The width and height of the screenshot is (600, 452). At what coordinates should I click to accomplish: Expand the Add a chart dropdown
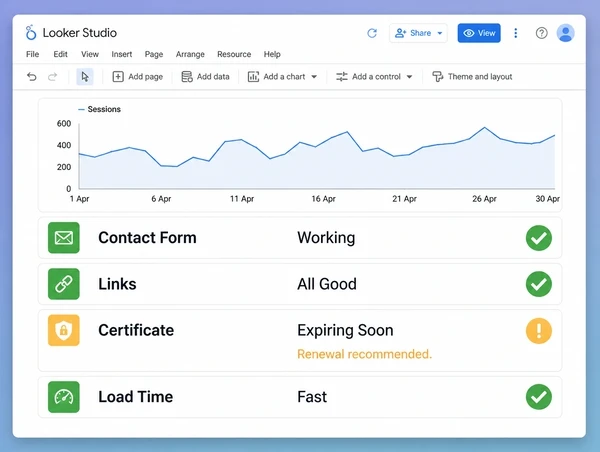coord(314,77)
